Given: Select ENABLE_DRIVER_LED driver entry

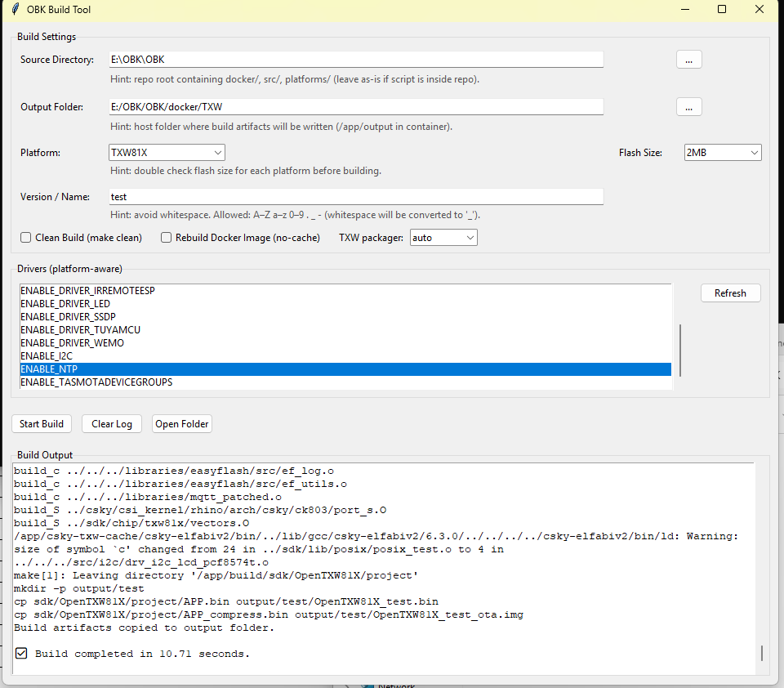Looking at the screenshot, I should point(65,304).
